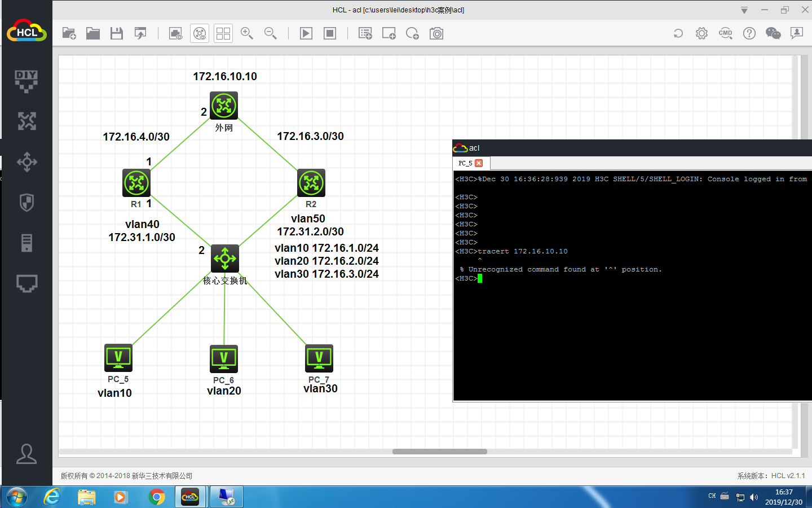Open settings via the gear icon
The width and height of the screenshot is (812, 508).
[701, 33]
